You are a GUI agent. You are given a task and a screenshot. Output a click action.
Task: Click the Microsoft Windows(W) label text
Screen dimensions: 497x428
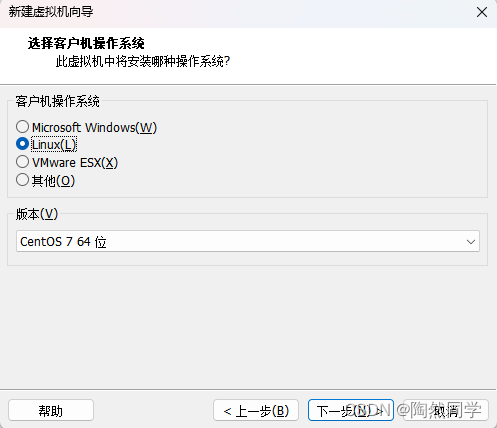(x=94, y=127)
